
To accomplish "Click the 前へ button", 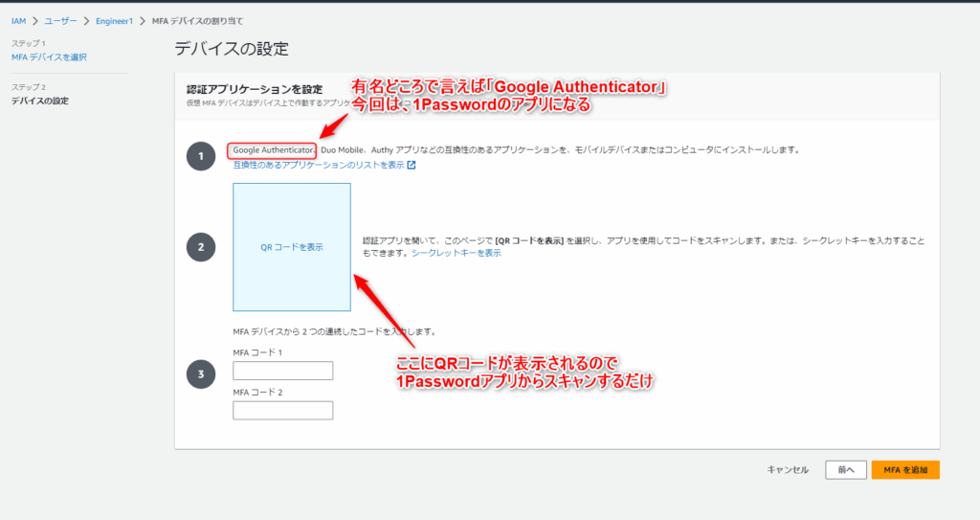I will 846,470.
